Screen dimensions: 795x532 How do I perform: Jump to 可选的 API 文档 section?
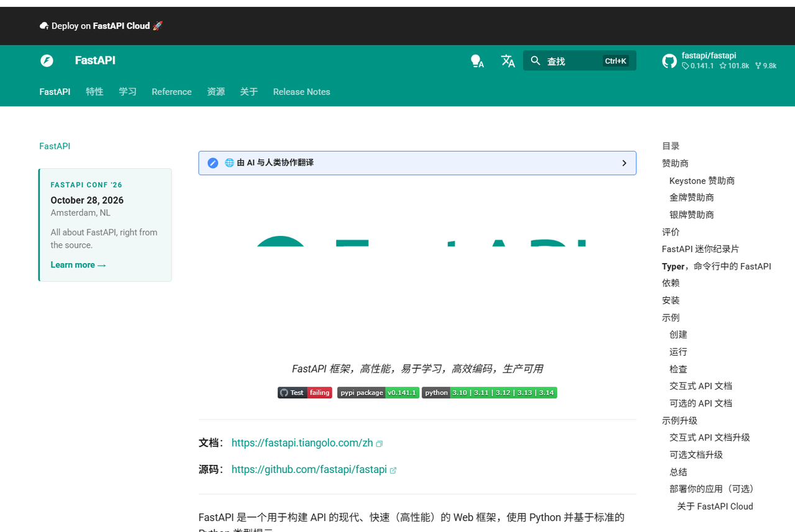point(701,404)
